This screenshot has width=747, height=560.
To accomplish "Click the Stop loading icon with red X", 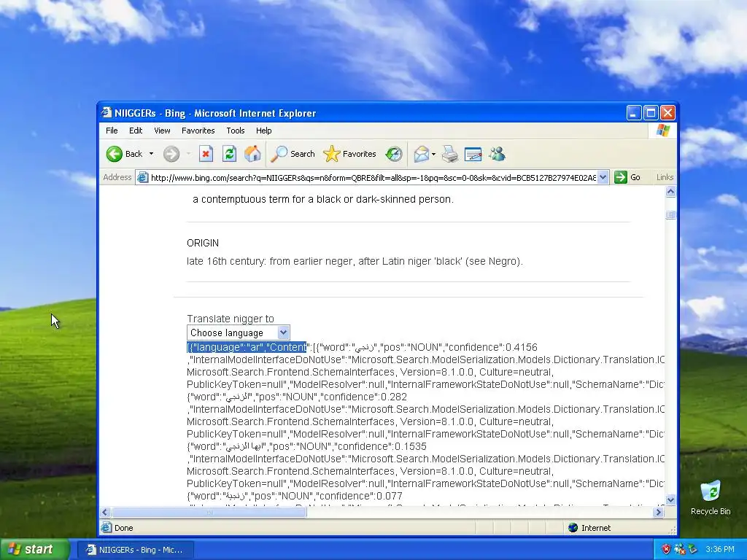I will [x=206, y=154].
